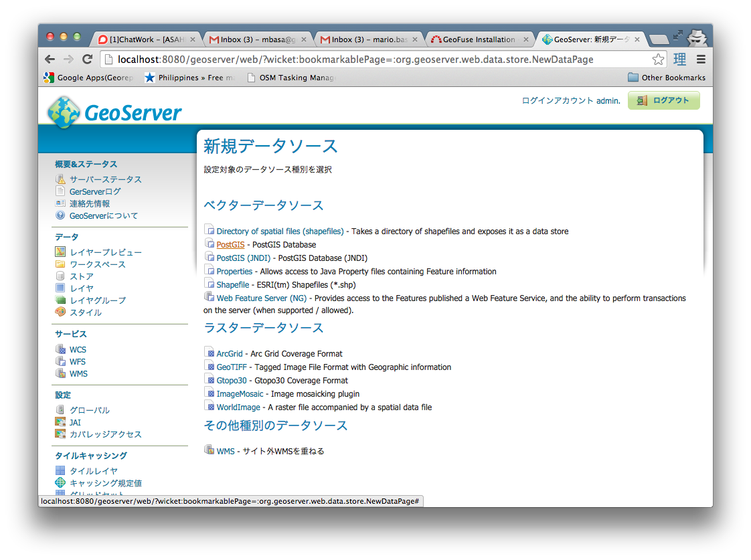
Task: Click the タイルレイヤ grid icon
Action: 60,470
